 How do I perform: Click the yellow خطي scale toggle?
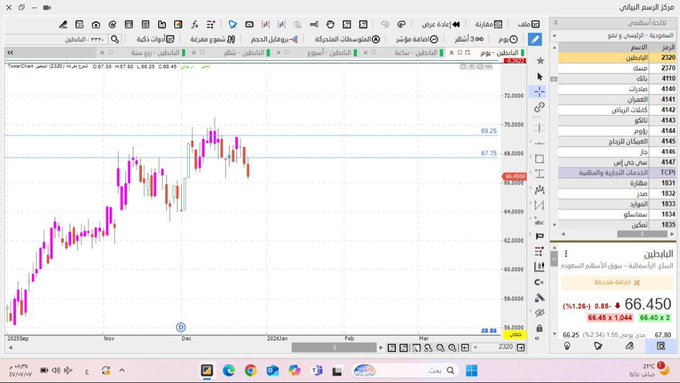(515, 334)
